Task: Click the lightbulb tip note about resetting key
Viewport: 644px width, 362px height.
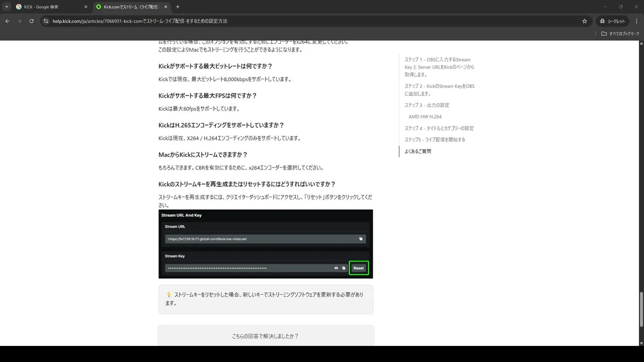Action: point(266,299)
